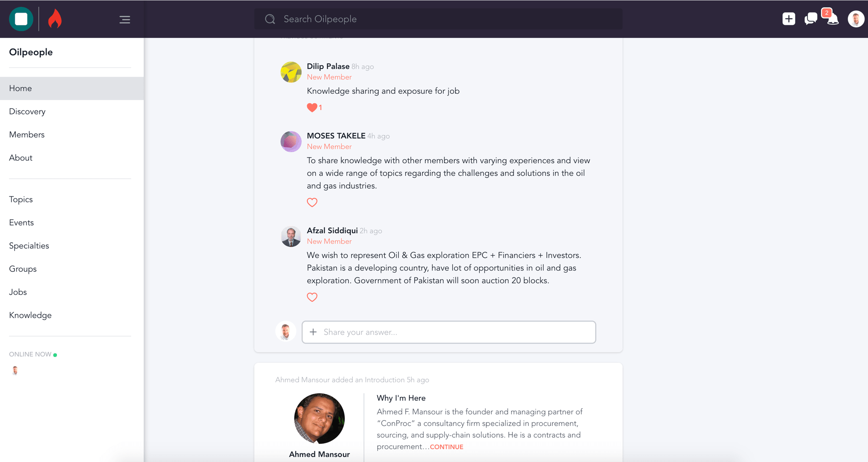Click the search magnifier icon
This screenshot has height=462, width=868.
click(x=270, y=19)
